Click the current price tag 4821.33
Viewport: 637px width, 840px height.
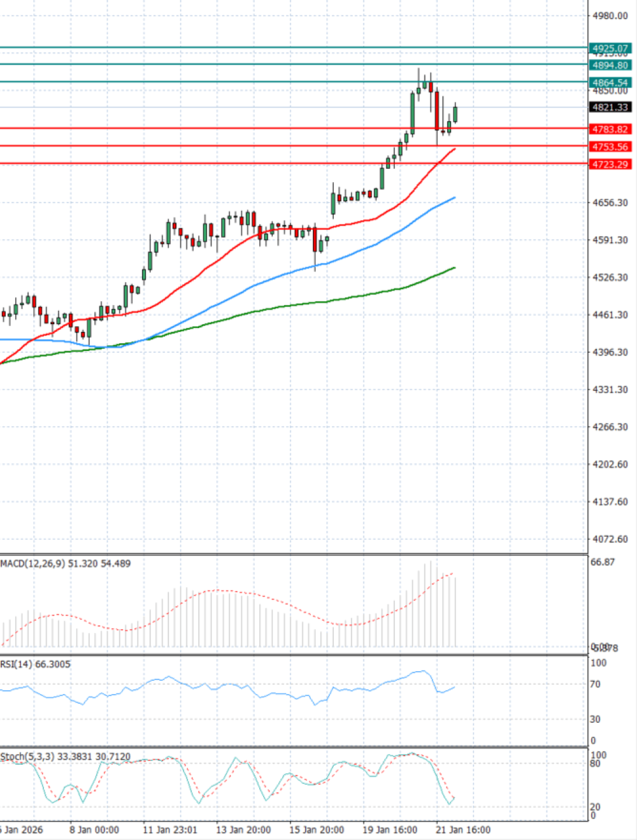[609, 108]
